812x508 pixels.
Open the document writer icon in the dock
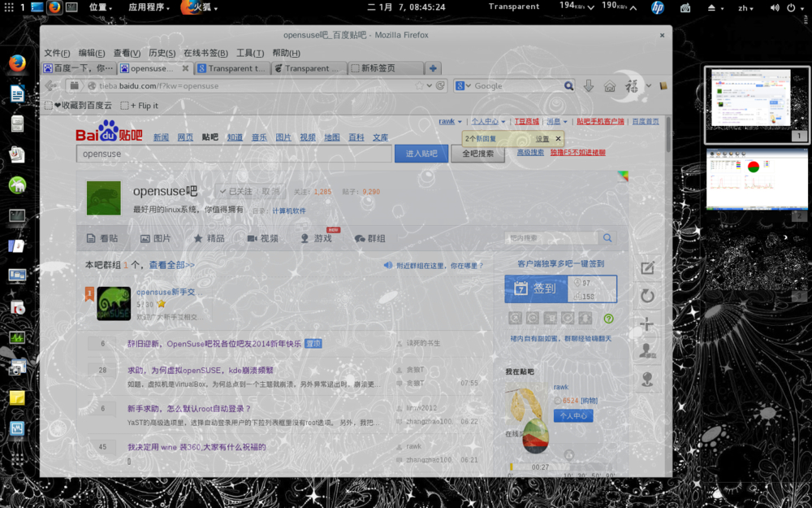click(17, 93)
